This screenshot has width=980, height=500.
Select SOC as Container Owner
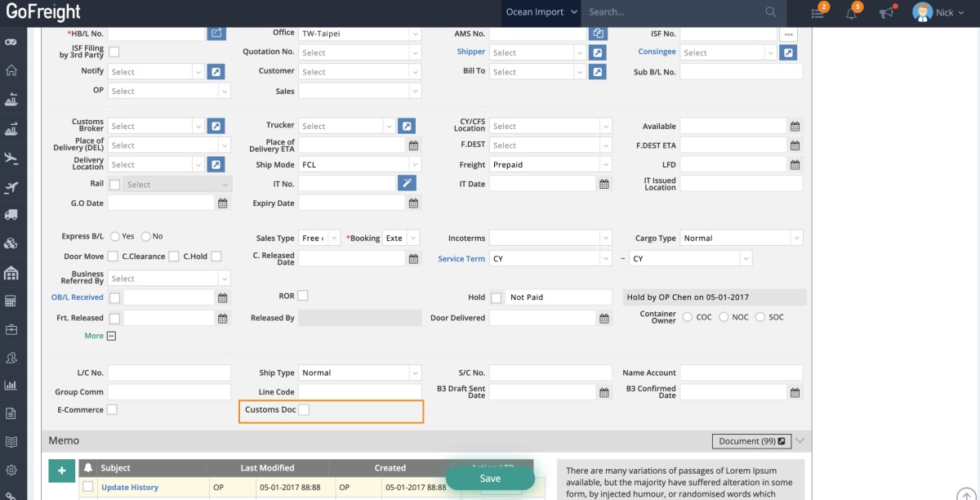[x=760, y=317]
